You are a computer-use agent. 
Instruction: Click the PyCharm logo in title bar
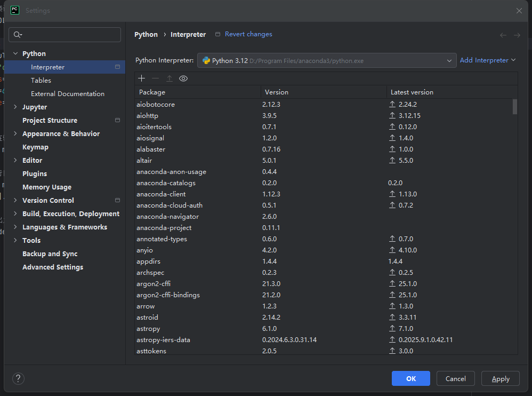click(15, 10)
